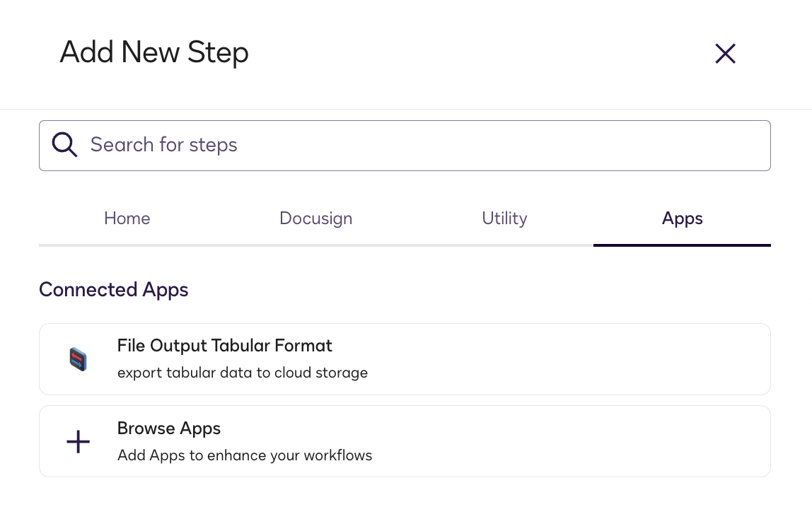812x519 pixels.
Task: Switch to the Home tab
Action: click(127, 218)
